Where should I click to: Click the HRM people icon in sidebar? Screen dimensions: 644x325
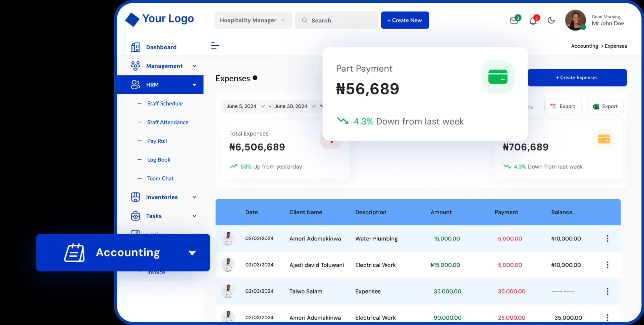[x=136, y=85]
